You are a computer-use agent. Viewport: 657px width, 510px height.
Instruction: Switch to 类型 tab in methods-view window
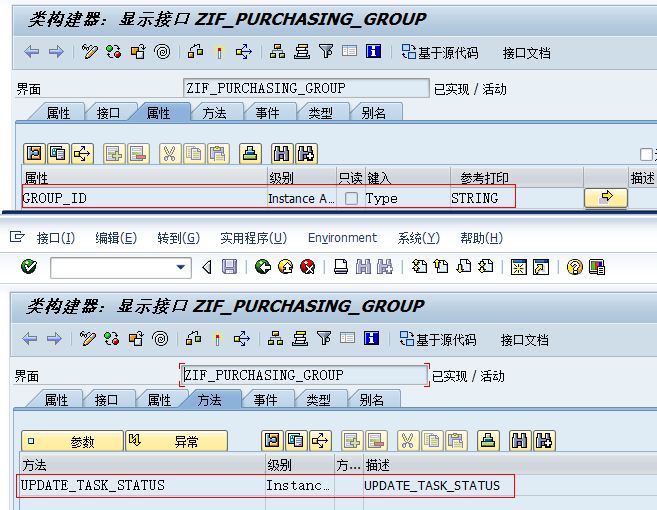point(318,400)
